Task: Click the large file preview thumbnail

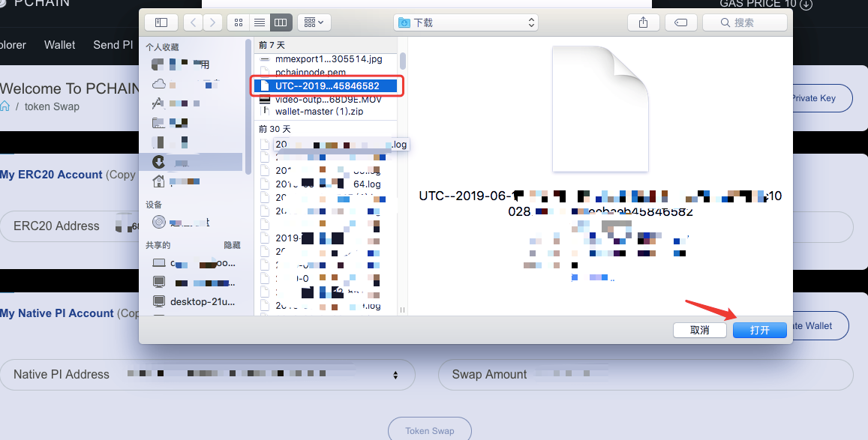Action: [600, 109]
